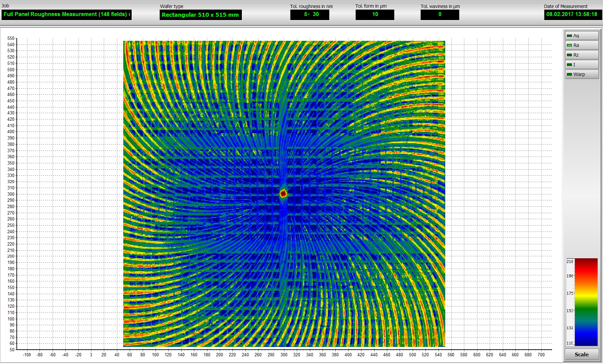Click the -100 tick on the X axis
This screenshot has width=603, height=364.
coord(27,355)
